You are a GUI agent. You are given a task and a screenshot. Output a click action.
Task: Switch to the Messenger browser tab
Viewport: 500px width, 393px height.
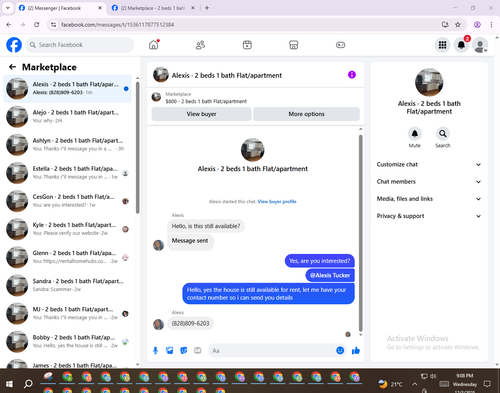[x=60, y=8]
